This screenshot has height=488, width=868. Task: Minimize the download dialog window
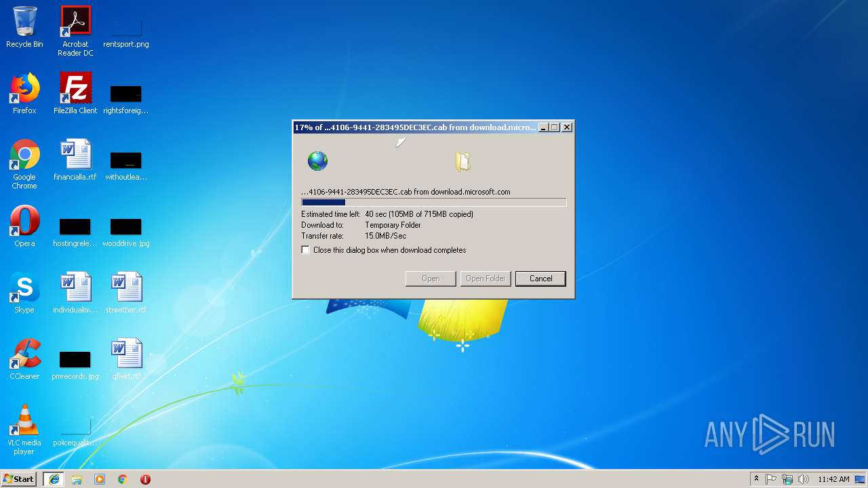click(x=542, y=127)
